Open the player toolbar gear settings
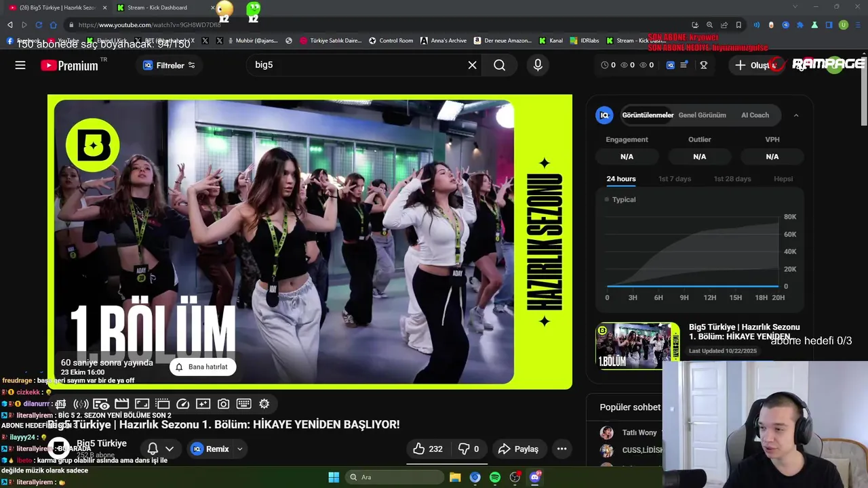 [x=264, y=404]
